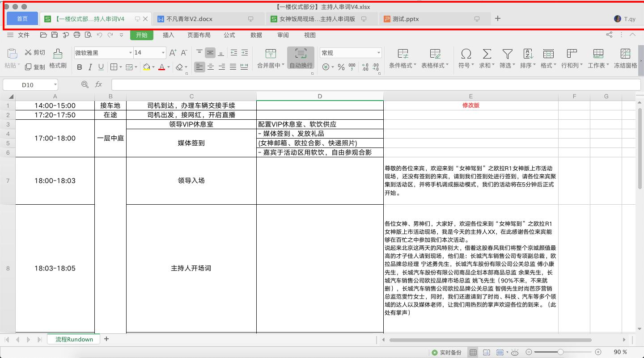
Task: Open the Table Style (表格样式) dropdown
Action: [x=434, y=58]
